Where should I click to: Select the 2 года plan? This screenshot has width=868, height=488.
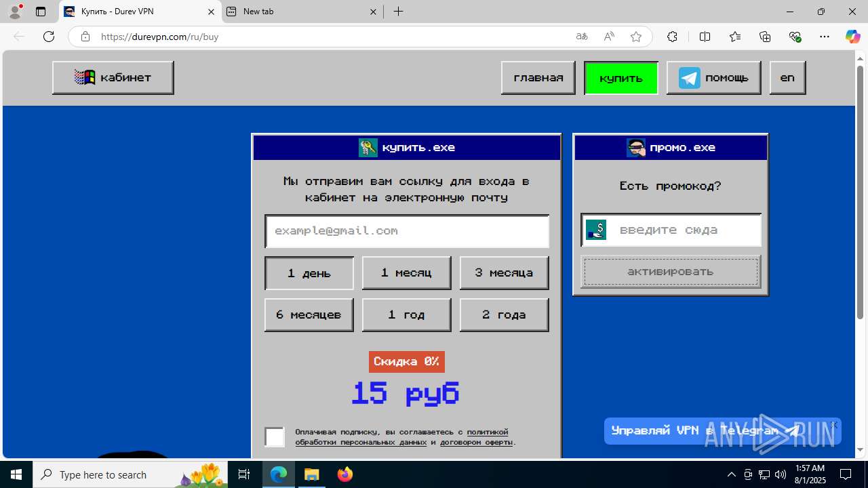(x=504, y=314)
